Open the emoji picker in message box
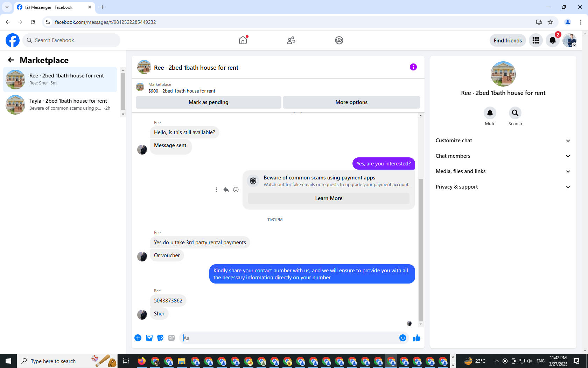Viewport: 588px width, 368px height. (x=403, y=338)
